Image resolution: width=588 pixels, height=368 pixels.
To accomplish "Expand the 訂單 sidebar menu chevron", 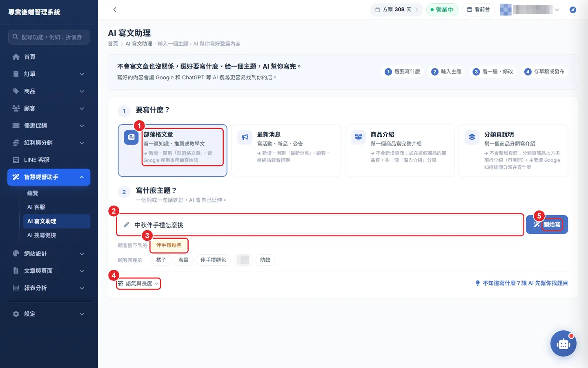I will (82, 74).
